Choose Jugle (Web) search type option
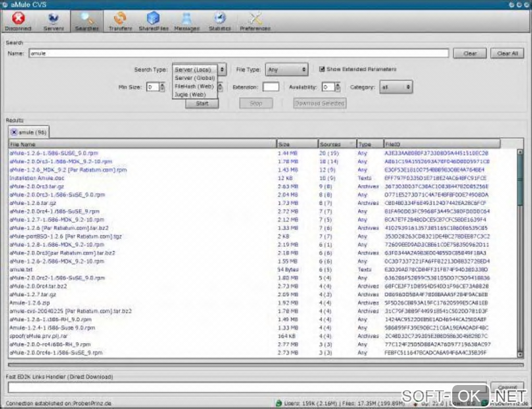Image resolution: width=532 pixels, height=409 pixels. click(190, 95)
